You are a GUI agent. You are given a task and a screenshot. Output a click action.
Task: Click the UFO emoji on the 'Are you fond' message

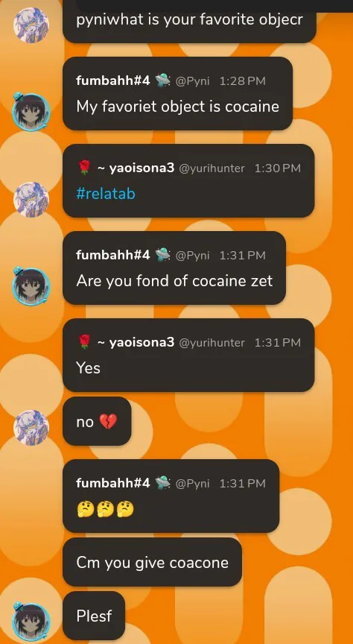point(162,255)
